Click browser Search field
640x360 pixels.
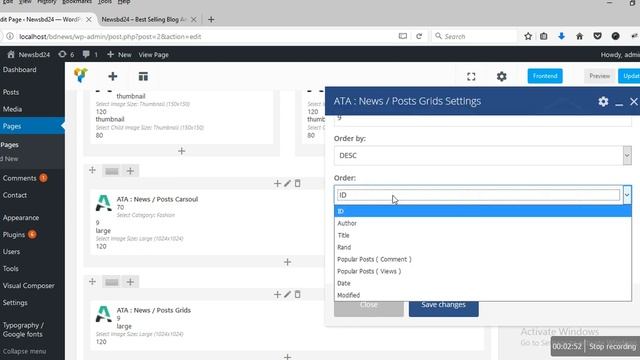[x=473, y=36]
